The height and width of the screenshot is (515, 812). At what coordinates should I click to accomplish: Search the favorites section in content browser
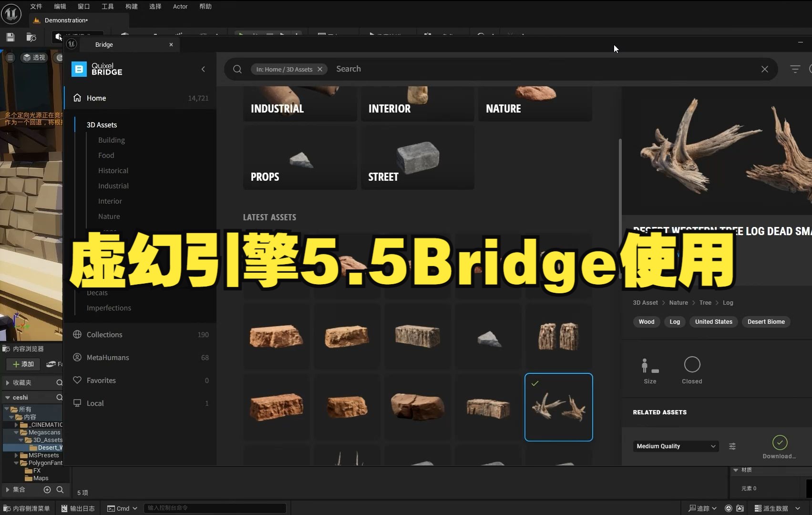(60, 382)
